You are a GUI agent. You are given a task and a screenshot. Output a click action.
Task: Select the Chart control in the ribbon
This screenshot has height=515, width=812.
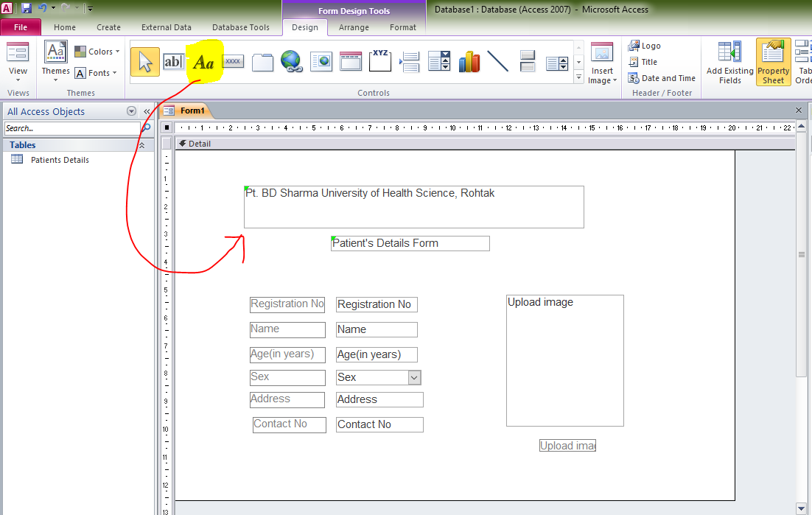click(469, 62)
